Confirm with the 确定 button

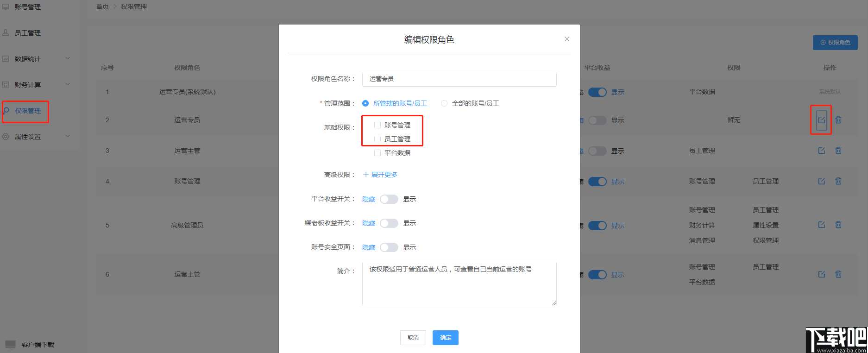446,338
